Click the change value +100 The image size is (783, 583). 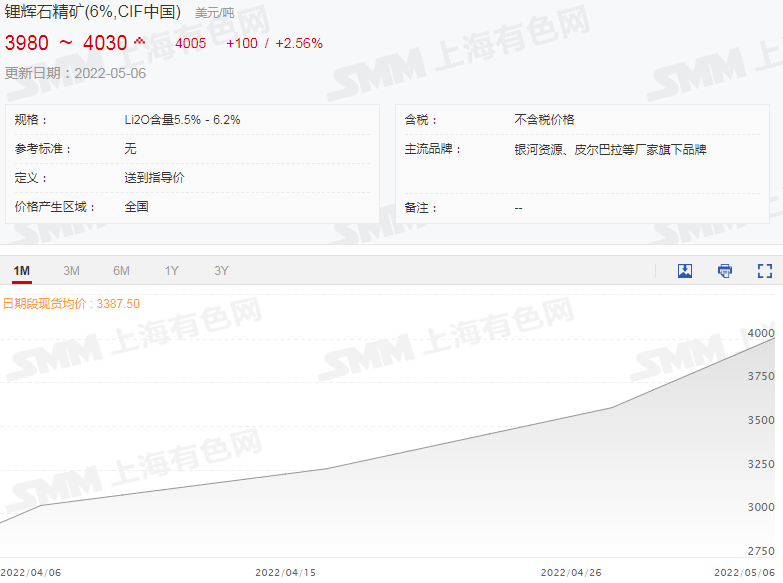[242, 43]
